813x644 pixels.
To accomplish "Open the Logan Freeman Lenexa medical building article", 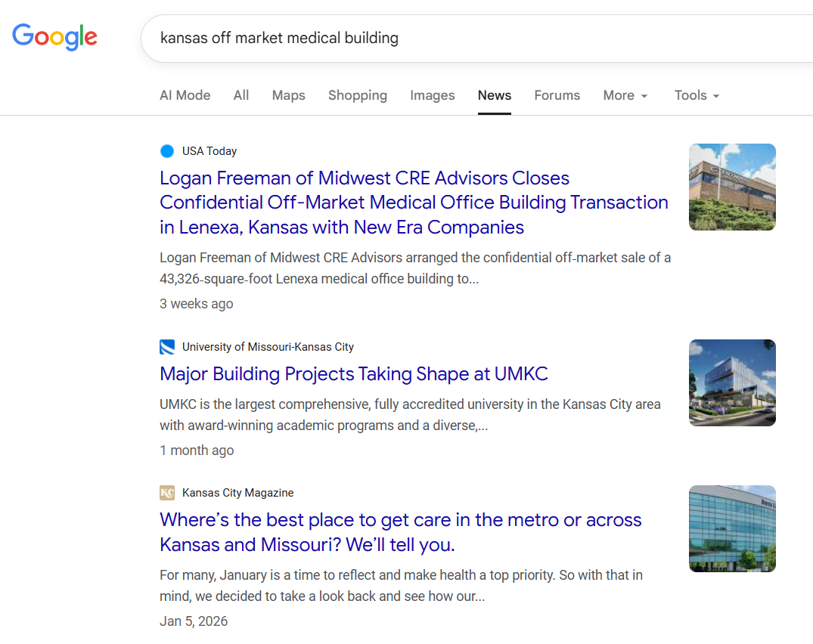I will pos(414,202).
